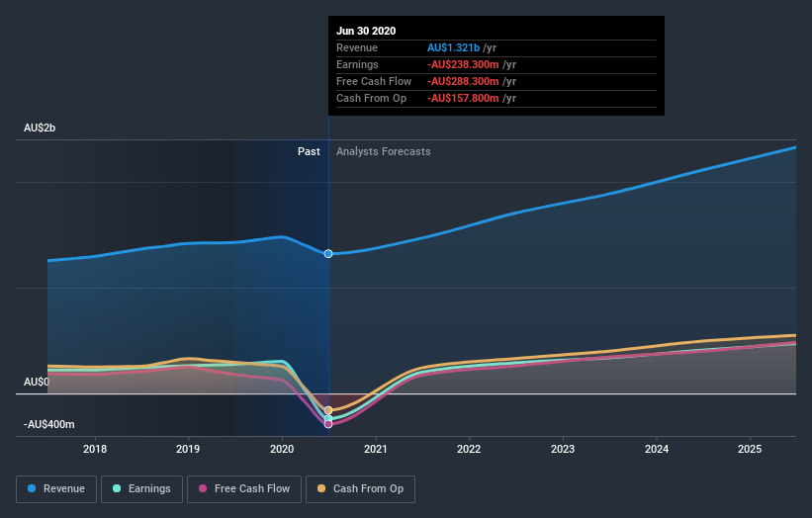
Task: Click the 2024 x-axis label
Action: 657,449
